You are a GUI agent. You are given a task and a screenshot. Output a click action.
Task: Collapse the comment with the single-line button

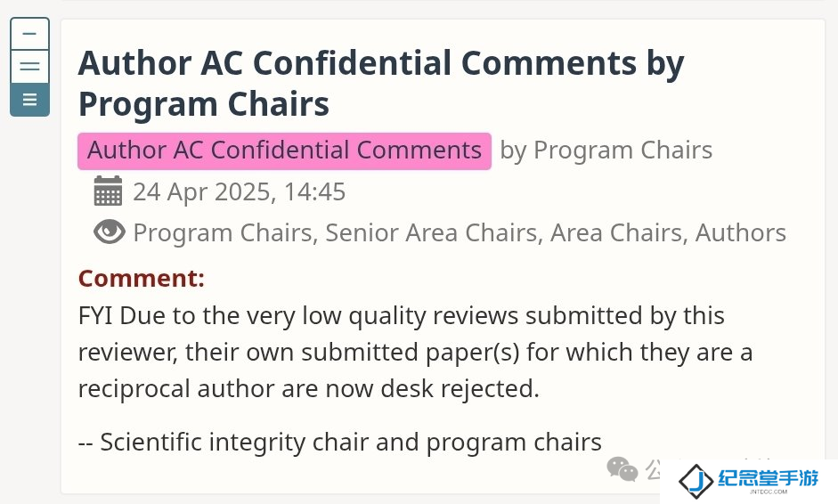30,34
